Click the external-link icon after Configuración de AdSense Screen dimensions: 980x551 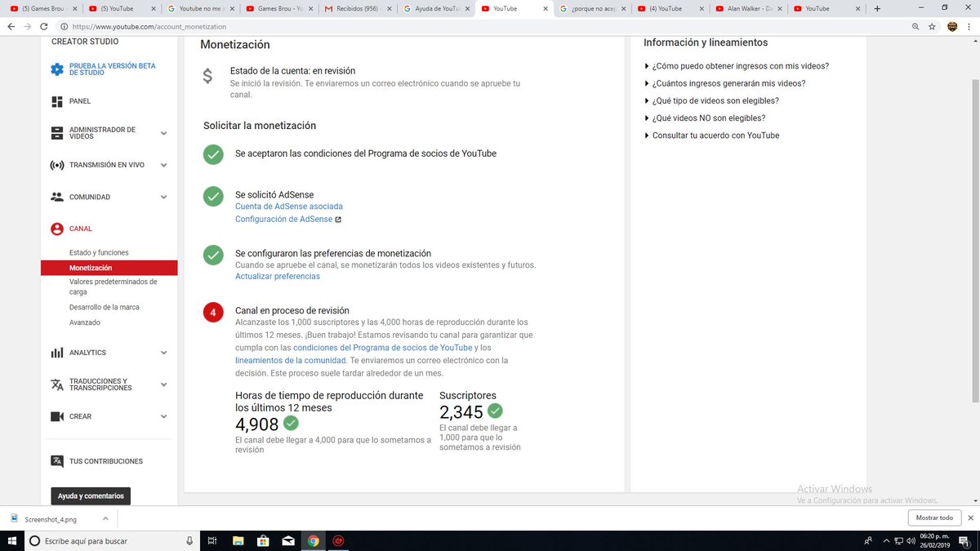[338, 220]
